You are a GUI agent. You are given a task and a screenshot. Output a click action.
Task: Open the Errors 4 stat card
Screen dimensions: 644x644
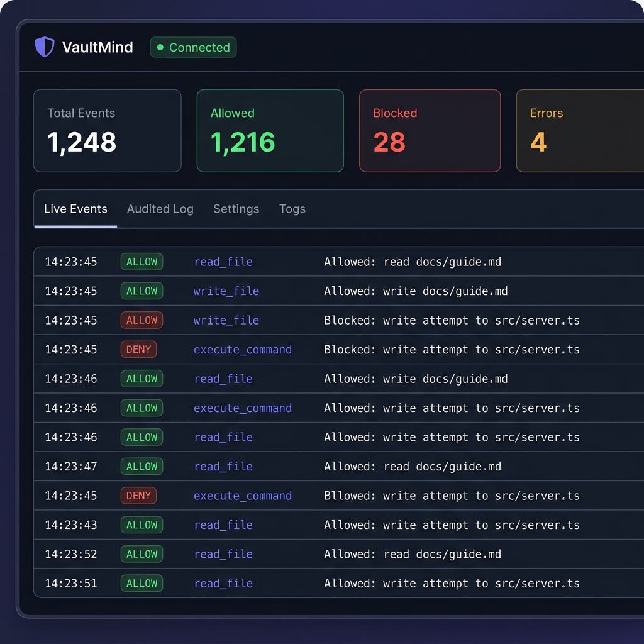pos(579,131)
